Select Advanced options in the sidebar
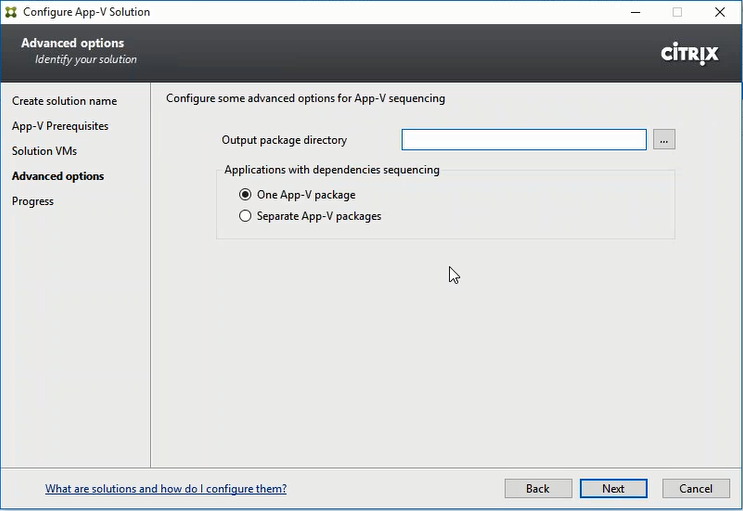 coord(58,176)
